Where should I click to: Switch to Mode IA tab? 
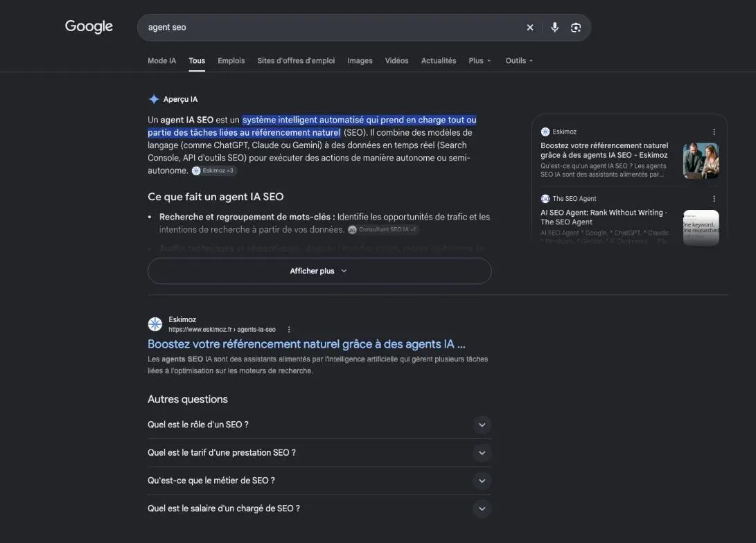point(161,61)
